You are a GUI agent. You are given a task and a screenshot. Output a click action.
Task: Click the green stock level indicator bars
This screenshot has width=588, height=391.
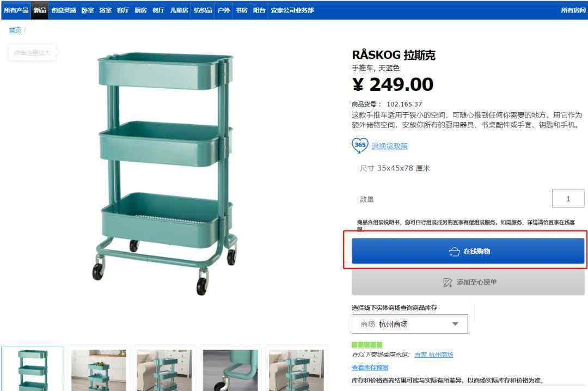pyautogui.click(x=367, y=345)
